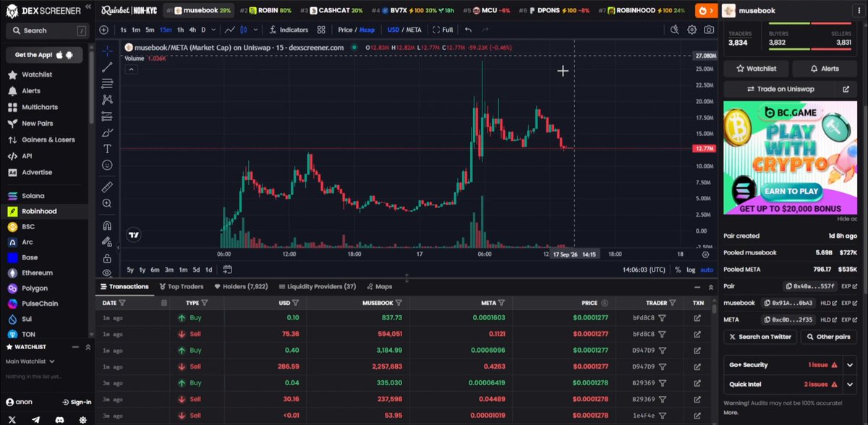Add a symbol with the plus icon

[103, 30]
